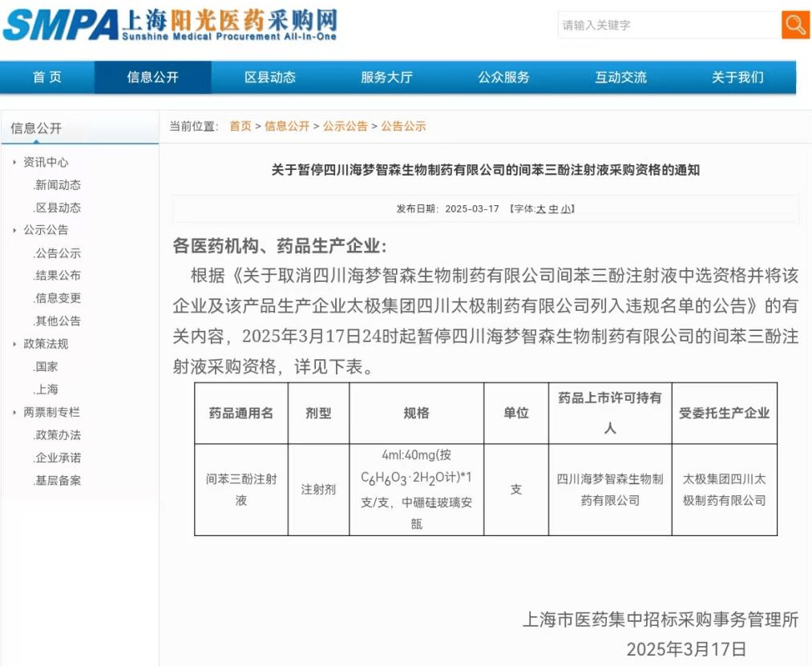Open the 互动交流 navigation tab
Viewport: 812px width, 666px height.
[621, 77]
